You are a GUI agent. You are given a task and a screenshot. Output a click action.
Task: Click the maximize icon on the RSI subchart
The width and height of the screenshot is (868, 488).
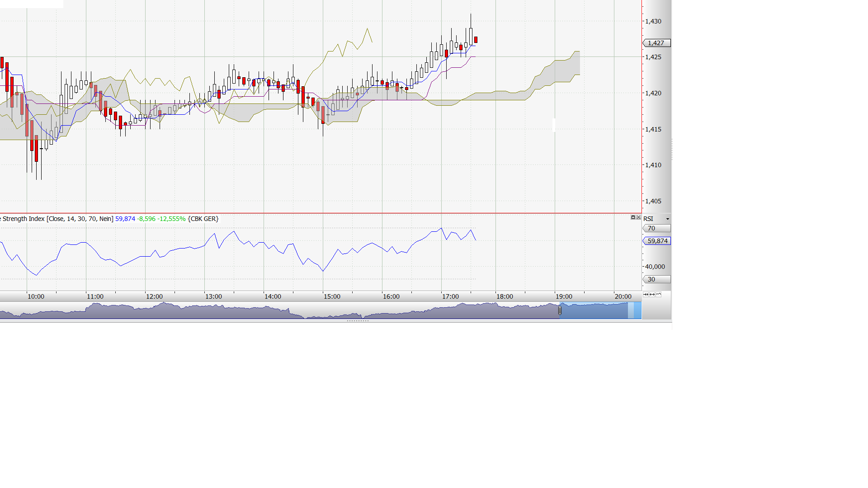tap(632, 217)
